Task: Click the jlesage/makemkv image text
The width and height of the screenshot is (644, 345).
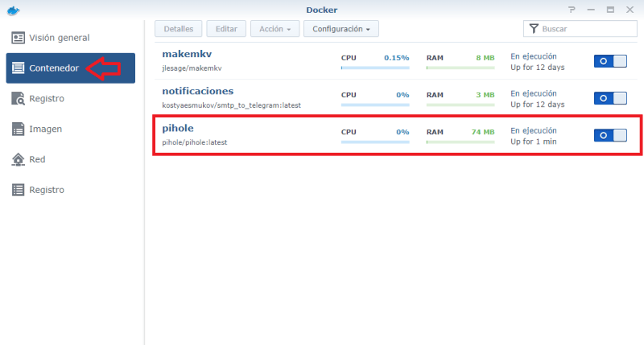Action: click(192, 68)
